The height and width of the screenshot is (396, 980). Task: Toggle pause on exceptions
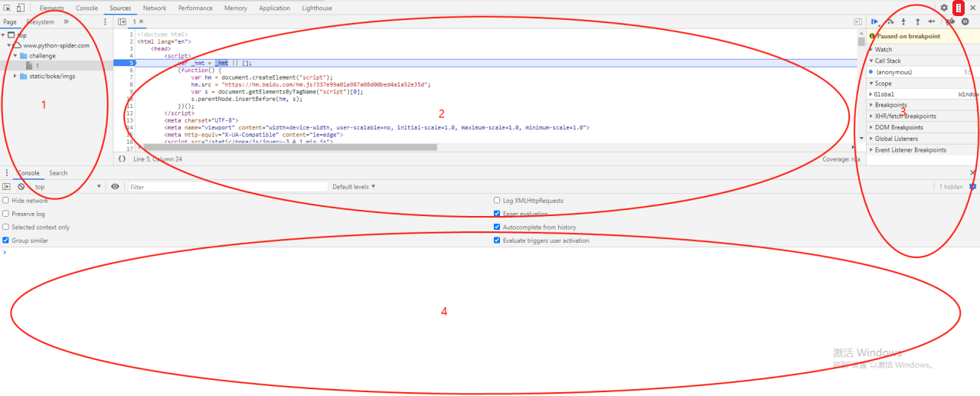965,22
